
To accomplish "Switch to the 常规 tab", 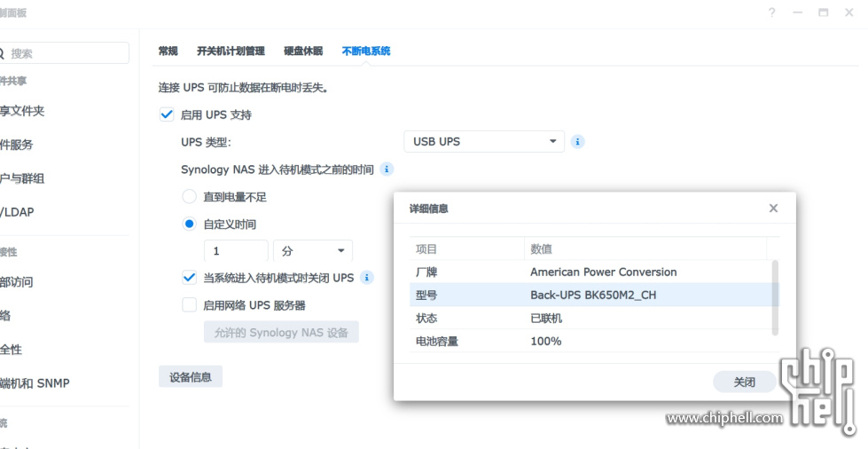I will [x=168, y=51].
